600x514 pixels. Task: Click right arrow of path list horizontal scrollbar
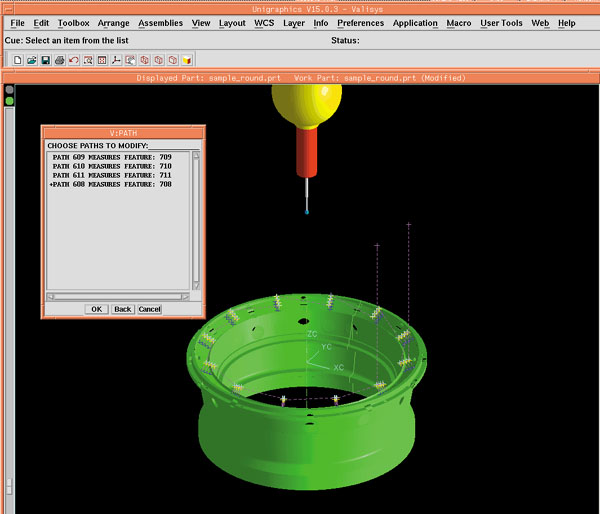[185, 297]
